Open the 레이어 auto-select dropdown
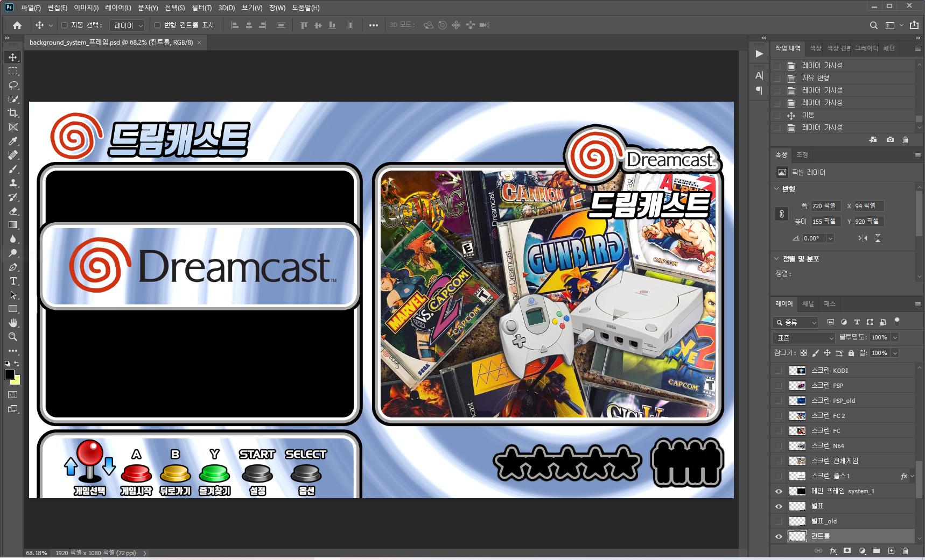Screen dimensions: 925x560 128,25
